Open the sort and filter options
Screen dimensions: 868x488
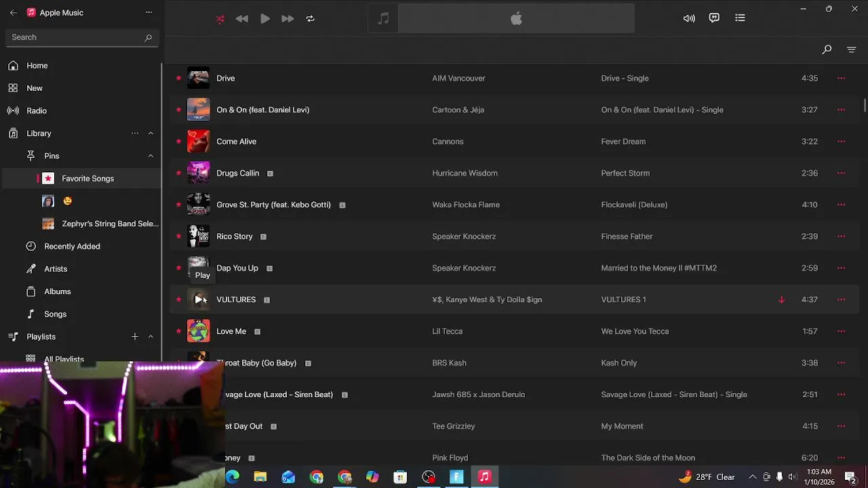852,49
